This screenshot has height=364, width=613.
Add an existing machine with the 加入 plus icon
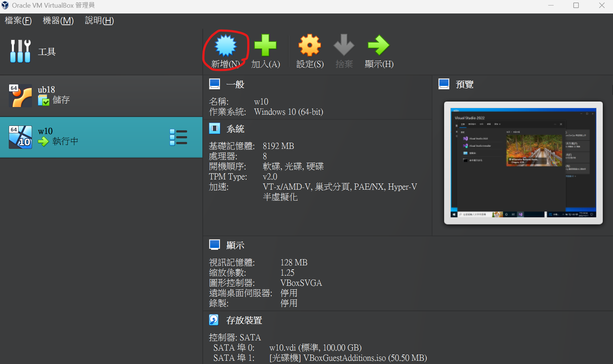coord(265,44)
